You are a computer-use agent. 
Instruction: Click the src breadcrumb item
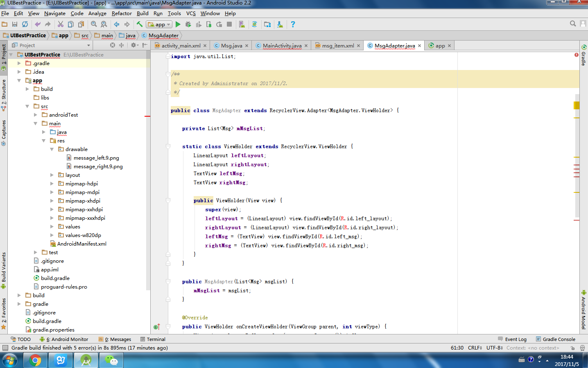coord(81,36)
